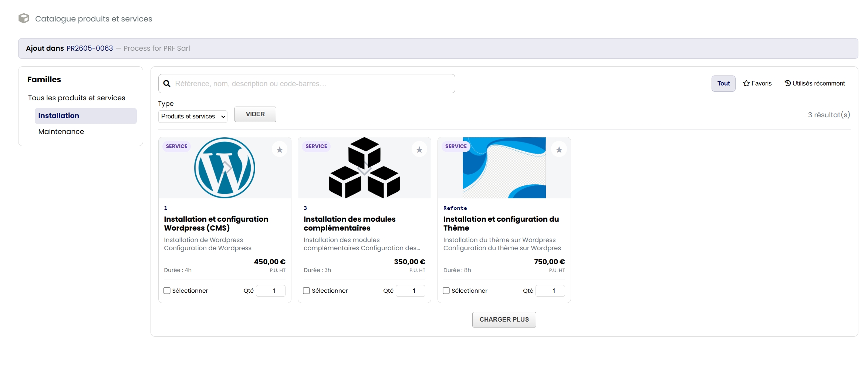868x366 pixels.
Task: Click the magnifier search icon
Action: tap(167, 84)
